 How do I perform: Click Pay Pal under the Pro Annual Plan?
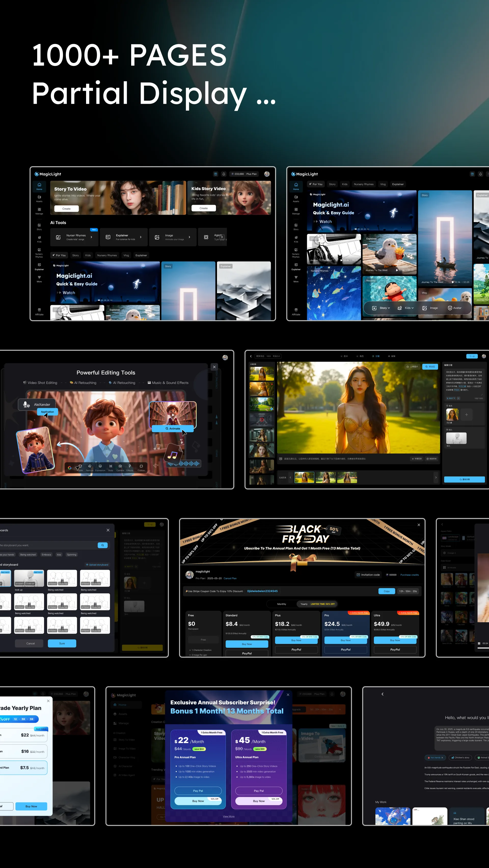[x=198, y=791]
